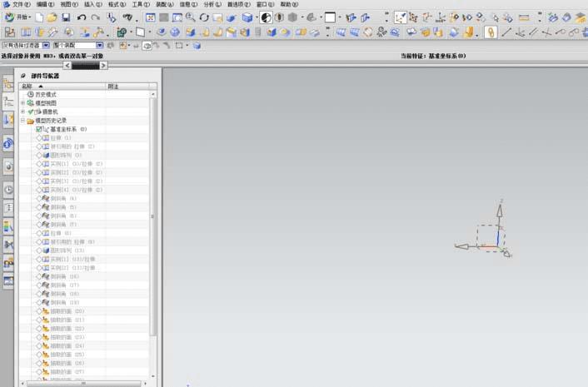The height and width of the screenshot is (387, 588).
Task: Click the white datum plane icon
Action: click(140, 32)
